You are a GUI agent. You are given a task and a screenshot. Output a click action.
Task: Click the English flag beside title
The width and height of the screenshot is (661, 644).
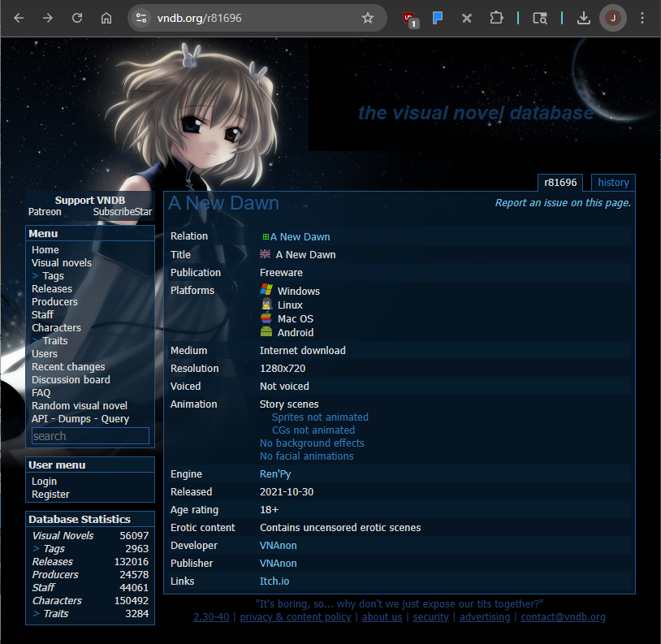[x=266, y=254]
